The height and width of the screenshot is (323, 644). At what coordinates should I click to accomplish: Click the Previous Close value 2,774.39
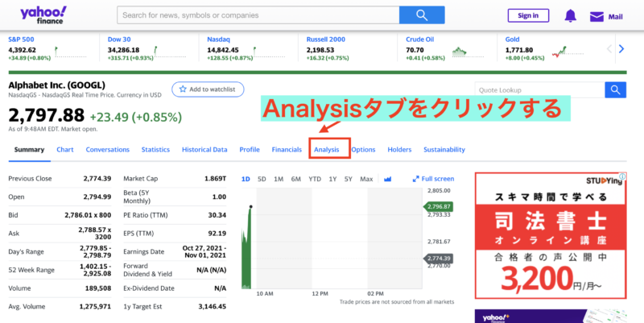(97, 179)
